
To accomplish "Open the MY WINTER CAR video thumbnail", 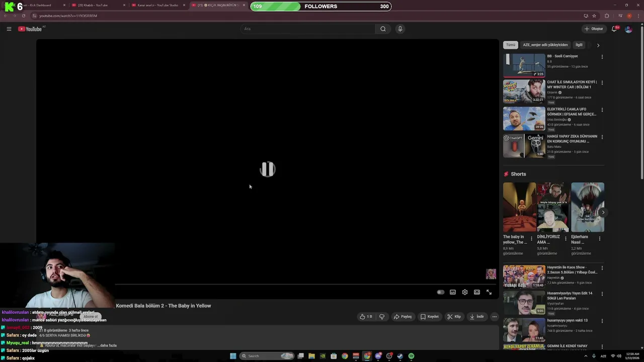I will (x=524, y=91).
